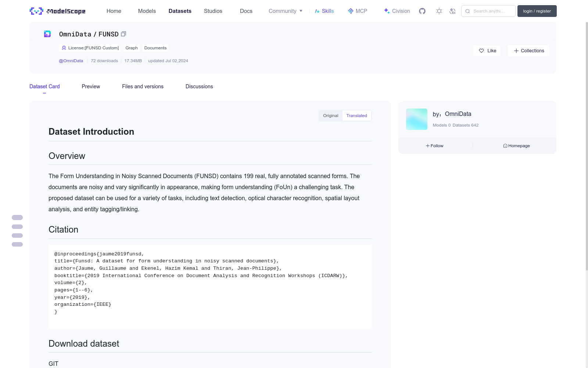Open the Civision nav link
The image size is (588, 368).
397,11
